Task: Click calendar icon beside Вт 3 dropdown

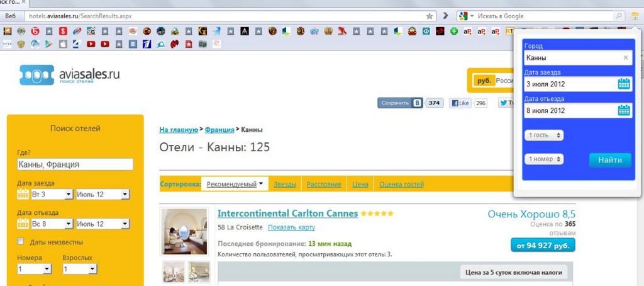Action: click(x=23, y=195)
